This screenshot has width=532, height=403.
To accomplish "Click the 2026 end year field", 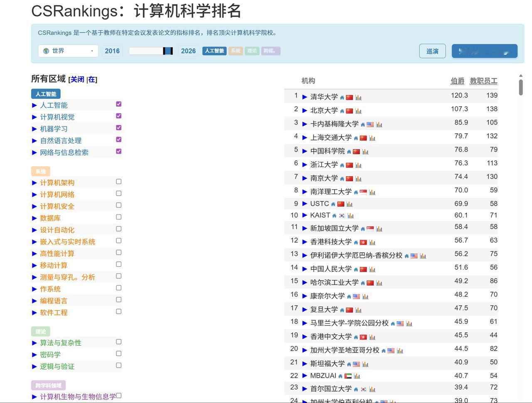I will point(188,51).
